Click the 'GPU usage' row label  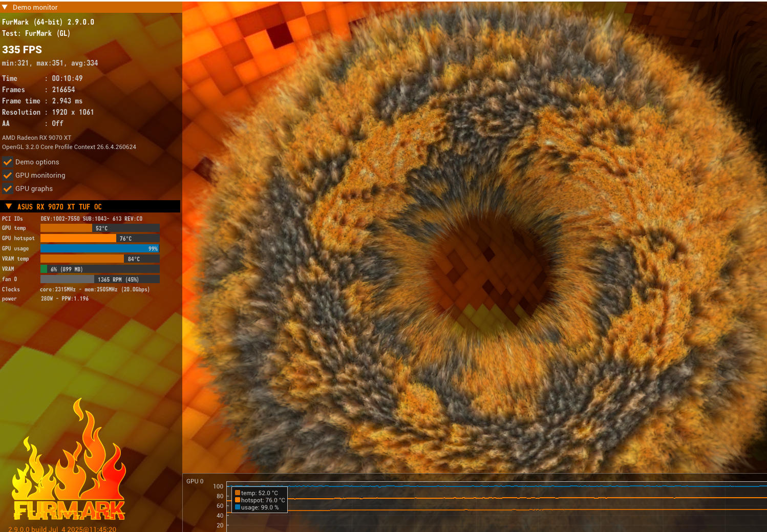[x=15, y=249]
